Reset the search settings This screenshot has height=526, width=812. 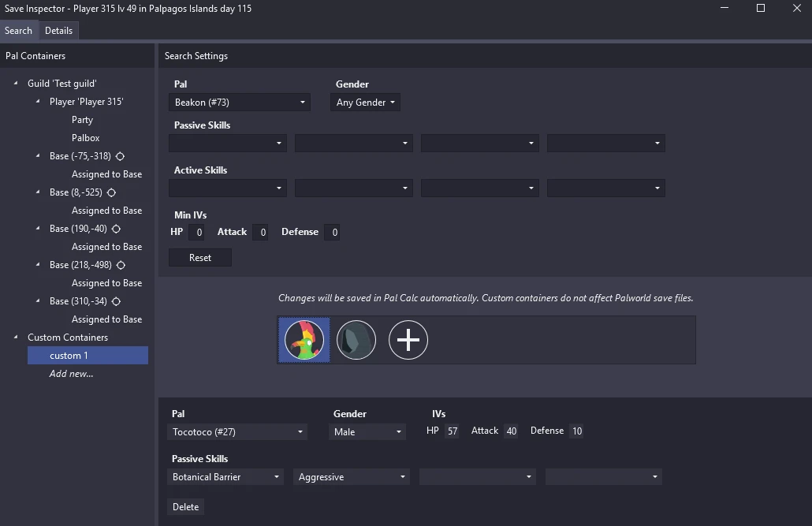click(x=200, y=258)
